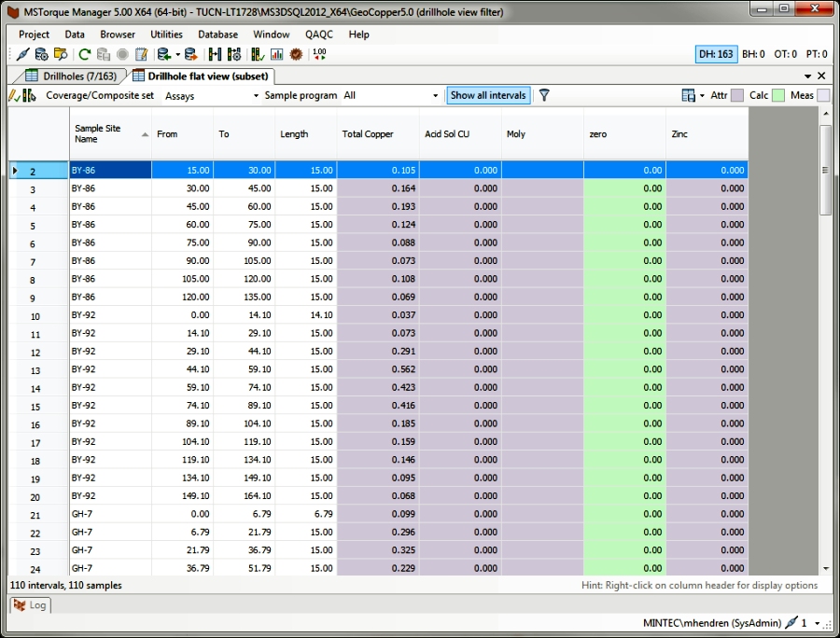Open the Coverage/Composite set Assays dropdown

[212, 95]
